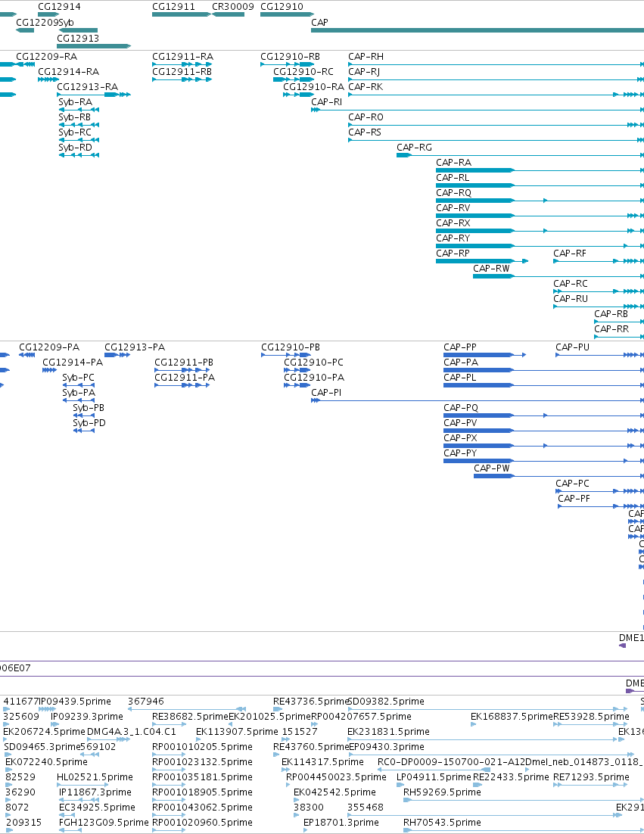Screen dimensions: 644x834
Task: Open the CAP-RG transcript
Action: [414, 148]
